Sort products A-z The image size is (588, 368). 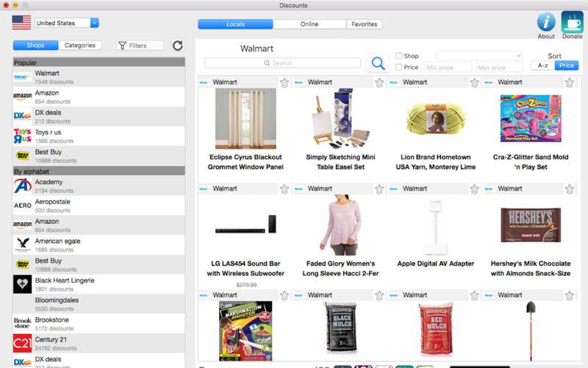[x=542, y=66]
